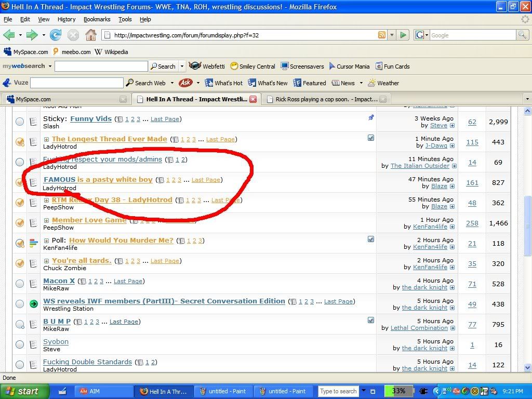
Task: Go to last post in Macon X thread
Action: pos(453,288)
